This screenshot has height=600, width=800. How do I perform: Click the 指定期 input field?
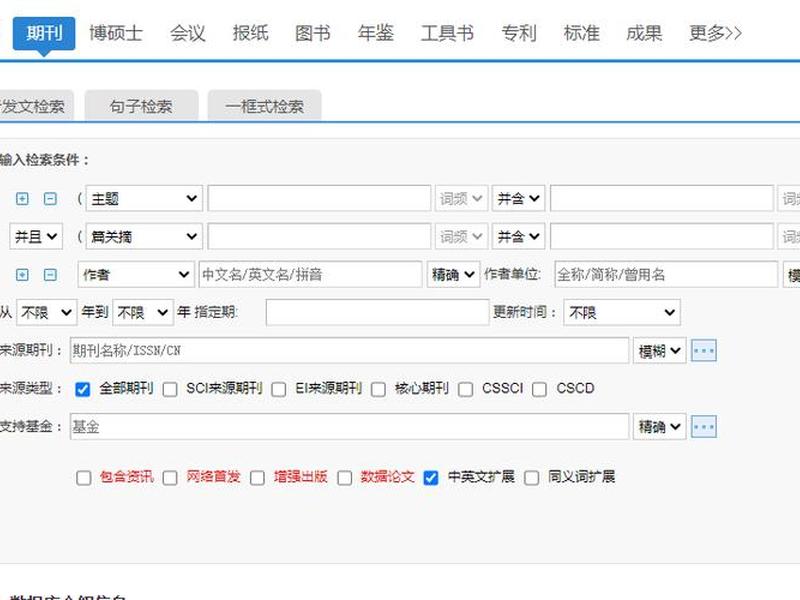click(x=378, y=312)
